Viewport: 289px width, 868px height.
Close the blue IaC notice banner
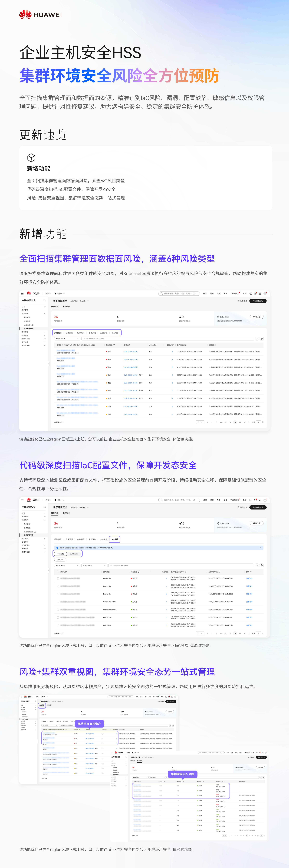[x=260, y=548]
